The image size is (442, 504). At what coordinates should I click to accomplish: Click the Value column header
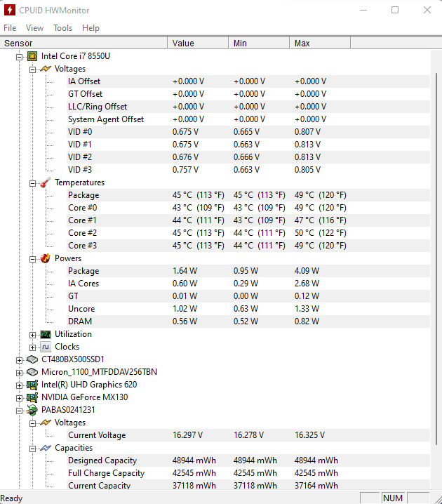(x=198, y=43)
